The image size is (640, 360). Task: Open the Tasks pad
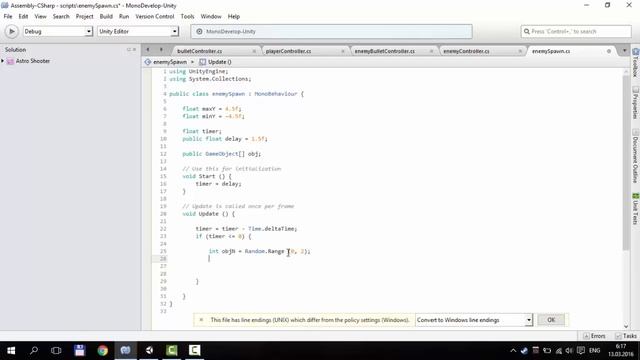point(626,336)
